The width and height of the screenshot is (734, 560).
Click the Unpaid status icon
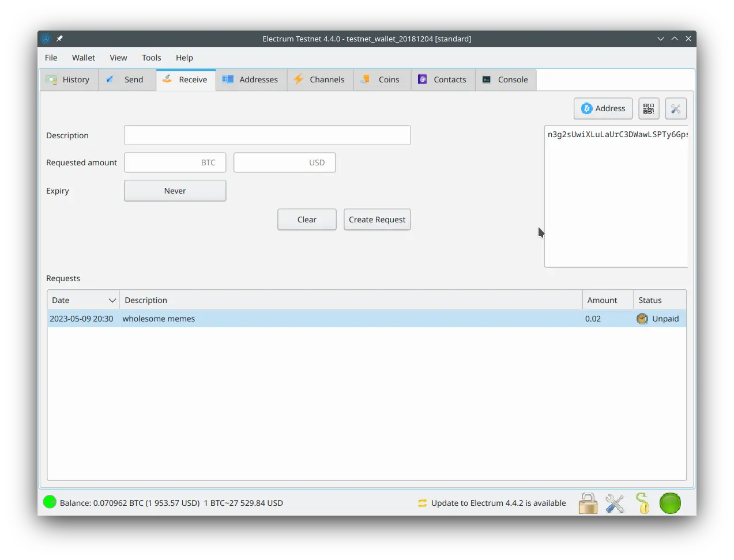pos(642,319)
